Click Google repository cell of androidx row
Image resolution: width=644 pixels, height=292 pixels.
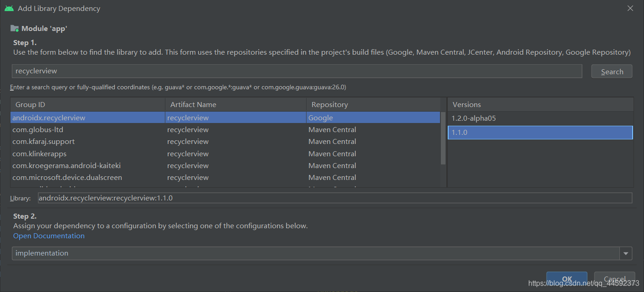(373, 118)
